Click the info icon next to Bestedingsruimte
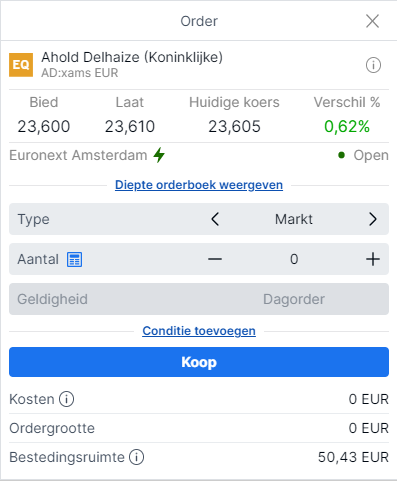 click(x=136, y=457)
